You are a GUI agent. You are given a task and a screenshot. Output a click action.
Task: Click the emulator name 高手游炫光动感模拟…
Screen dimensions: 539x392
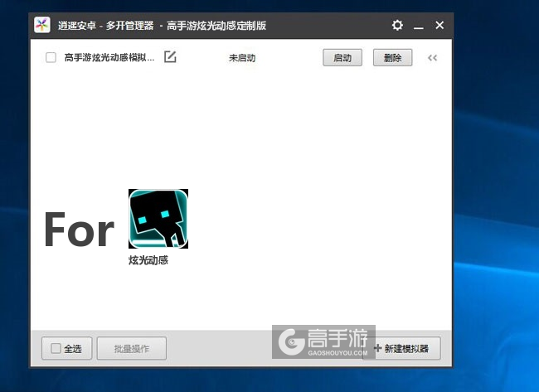(x=109, y=57)
